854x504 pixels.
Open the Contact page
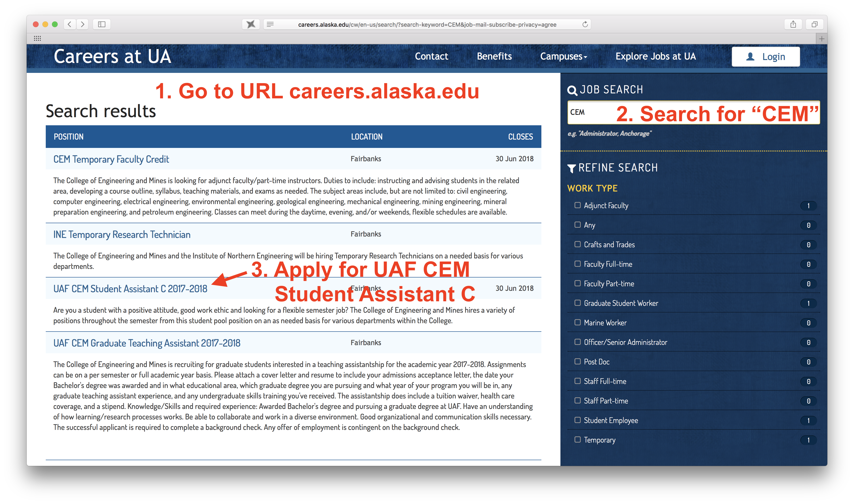click(x=432, y=56)
